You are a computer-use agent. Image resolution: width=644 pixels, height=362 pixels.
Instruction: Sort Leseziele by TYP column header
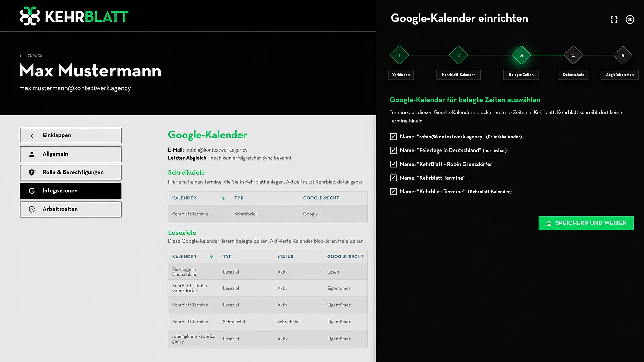[x=227, y=257]
